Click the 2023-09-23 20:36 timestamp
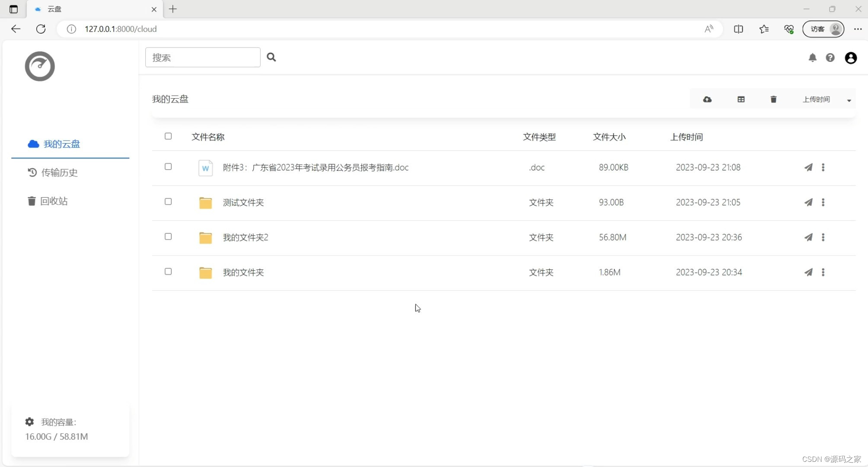This screenshot has width=868, height=467. pos(709,237)
